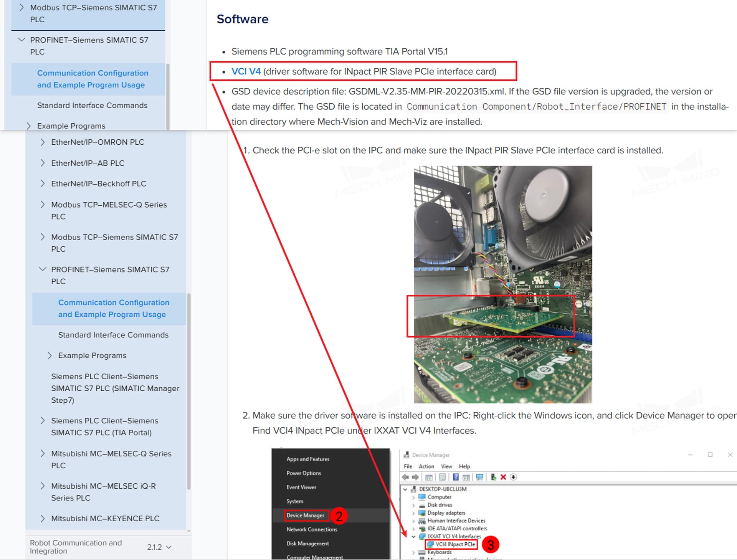The width and height of the screenshot is (737, 560).
Task: Collapse DESKTOP-UBCLU3M root node arrow
Action: click(x=405, y=489)
